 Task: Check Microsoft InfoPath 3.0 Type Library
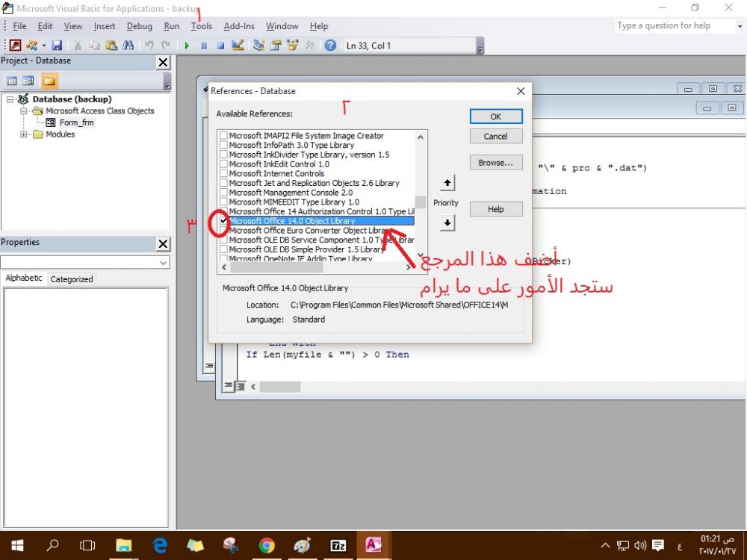223,146
